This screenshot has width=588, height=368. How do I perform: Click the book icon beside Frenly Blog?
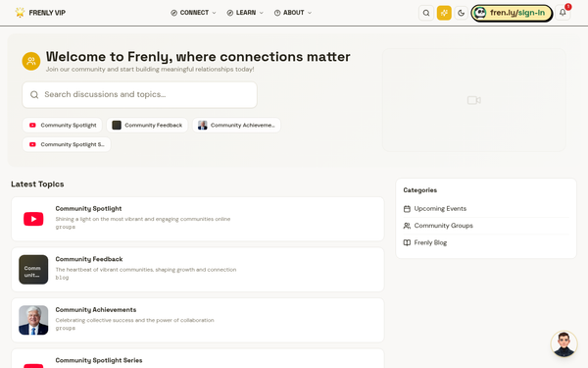click(x=407, y=242)
